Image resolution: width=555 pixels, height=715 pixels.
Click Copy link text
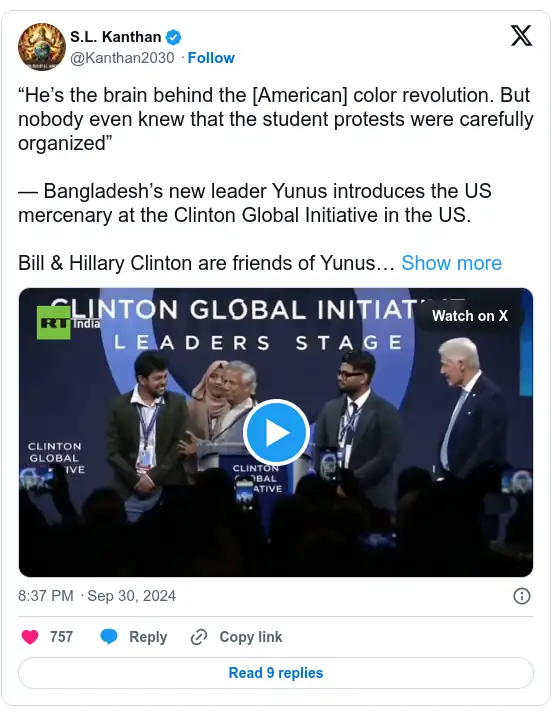point(251,637)
